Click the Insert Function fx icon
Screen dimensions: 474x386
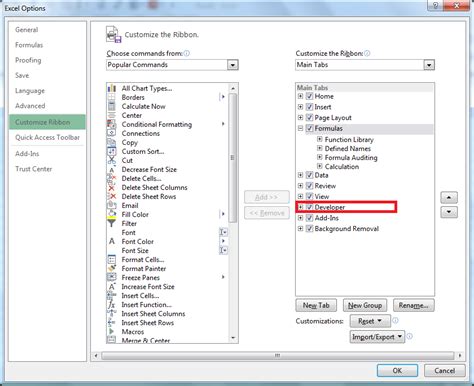[112, 304]
